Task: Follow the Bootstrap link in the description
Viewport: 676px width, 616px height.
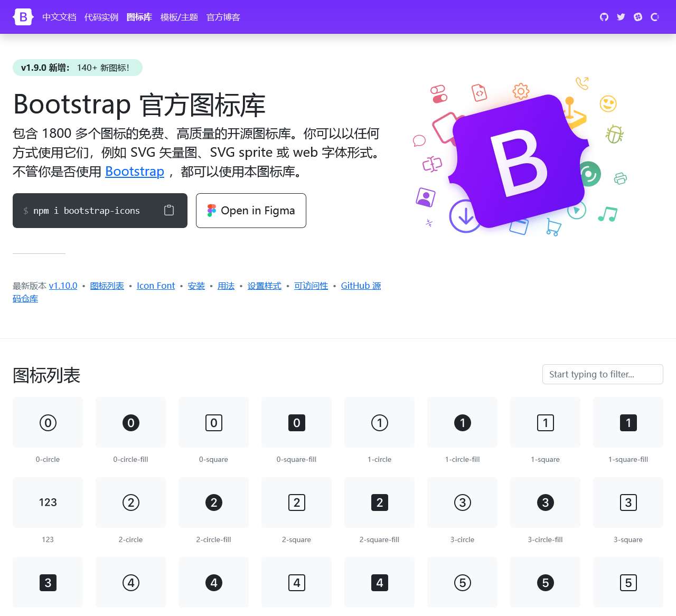Action: click(135, 172)
